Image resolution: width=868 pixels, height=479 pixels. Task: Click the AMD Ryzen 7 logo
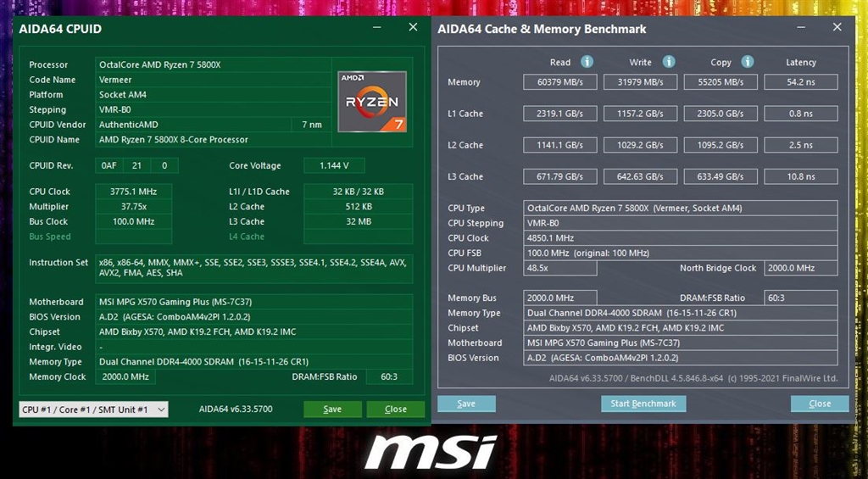pos(372,102)
